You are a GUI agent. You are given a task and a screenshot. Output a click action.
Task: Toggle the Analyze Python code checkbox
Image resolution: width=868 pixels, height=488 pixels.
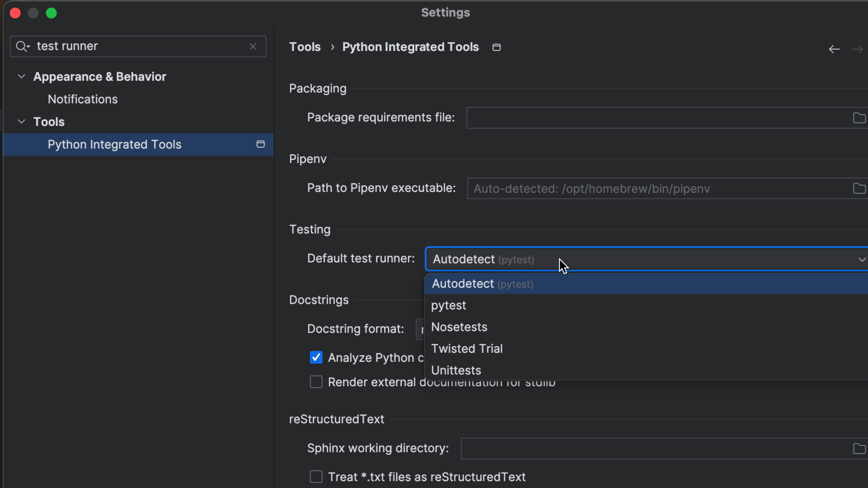(x=316, y=357)
